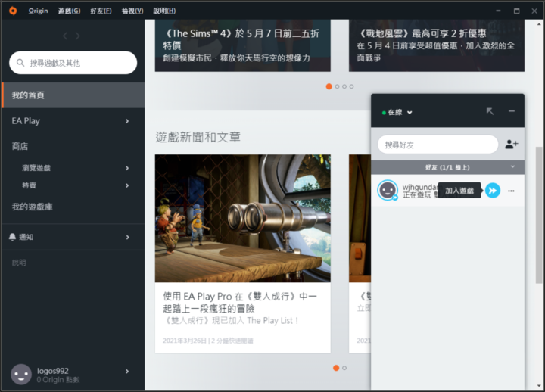Image resolution: width=545 pixels, height=392 pixels.
Task: Click the Origin logo icon
Action: click(13, 11)
